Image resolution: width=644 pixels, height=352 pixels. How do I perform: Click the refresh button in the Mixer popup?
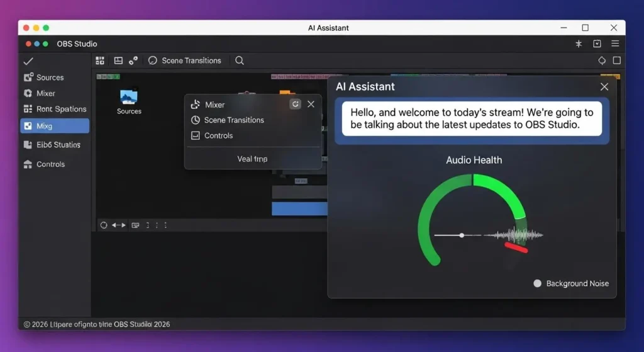point(296,104)
